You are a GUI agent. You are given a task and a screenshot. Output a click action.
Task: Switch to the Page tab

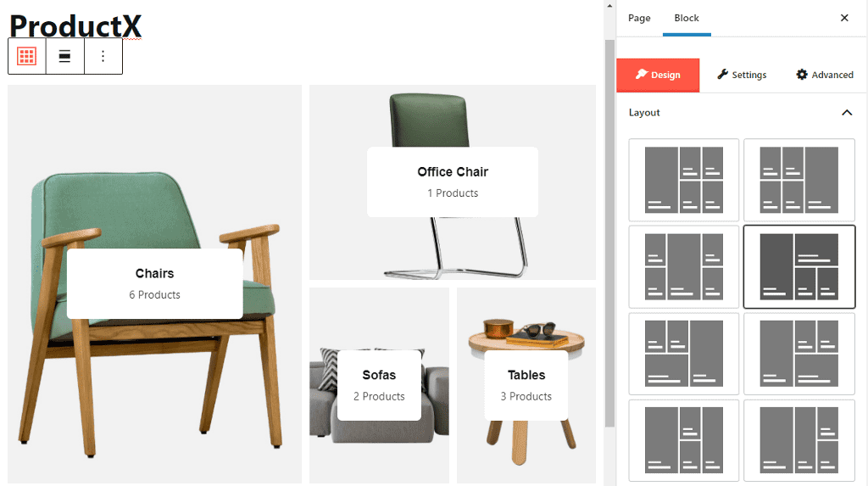point(639,18)
